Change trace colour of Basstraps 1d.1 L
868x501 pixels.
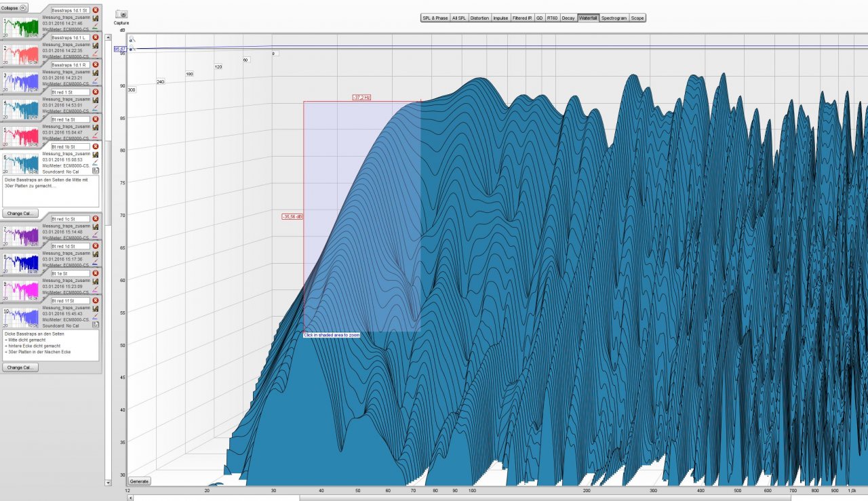coord(96,53)
